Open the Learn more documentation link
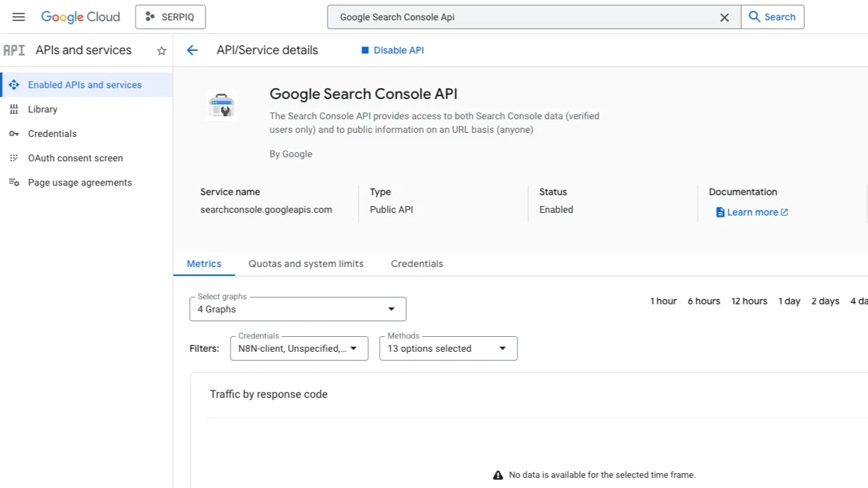The height and width of the screenshot is (488, 868). click(x=751, y=212)
